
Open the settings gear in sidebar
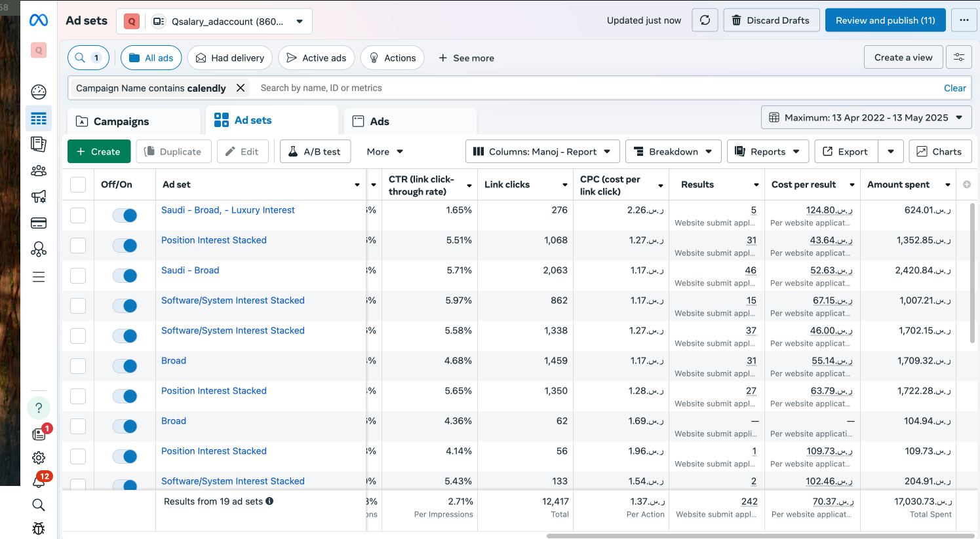(39, 458)
